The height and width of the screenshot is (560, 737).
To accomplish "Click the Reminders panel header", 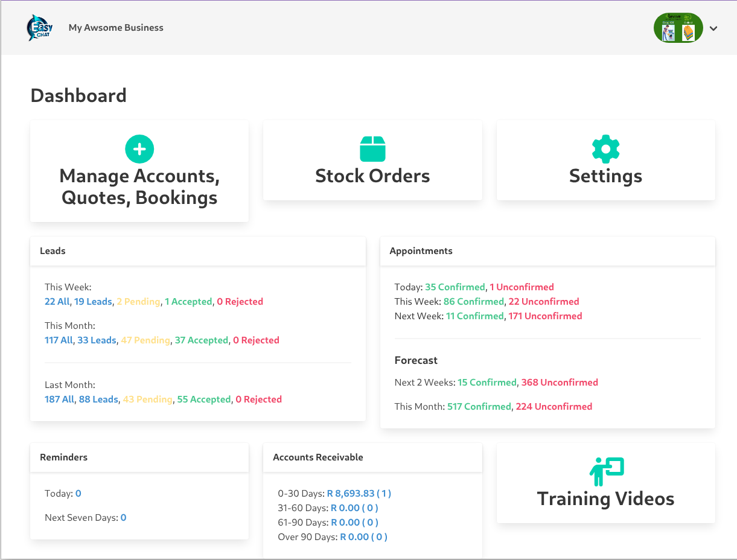I will [139, 457].
